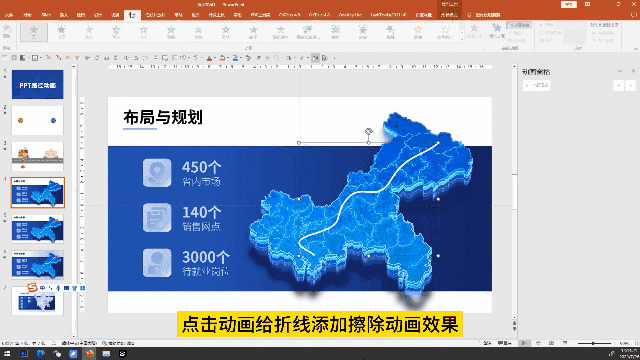Apply the orange Pulse emphasis animation

(x=418, y=32)
